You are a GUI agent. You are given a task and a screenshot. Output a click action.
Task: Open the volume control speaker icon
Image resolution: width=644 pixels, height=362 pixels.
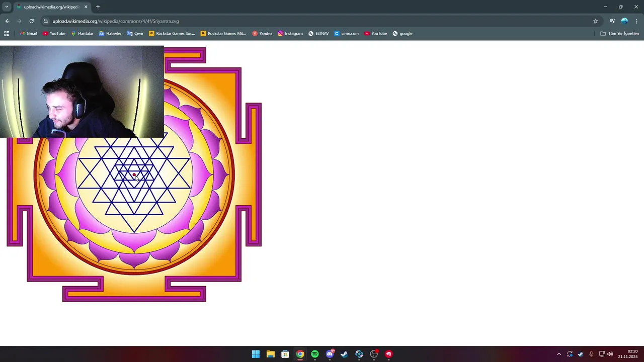point(610,354)
